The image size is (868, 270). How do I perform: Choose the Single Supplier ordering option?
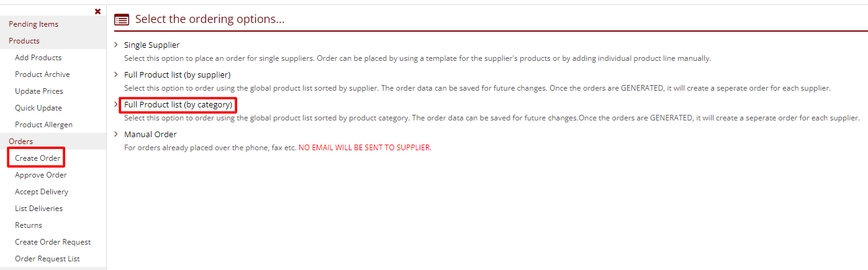[x=151, y=45]
